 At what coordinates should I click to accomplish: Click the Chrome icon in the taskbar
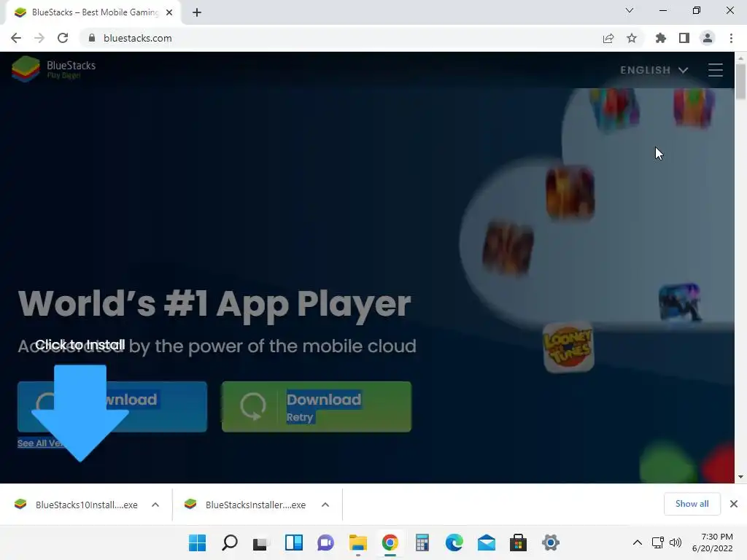coord(390,542)
